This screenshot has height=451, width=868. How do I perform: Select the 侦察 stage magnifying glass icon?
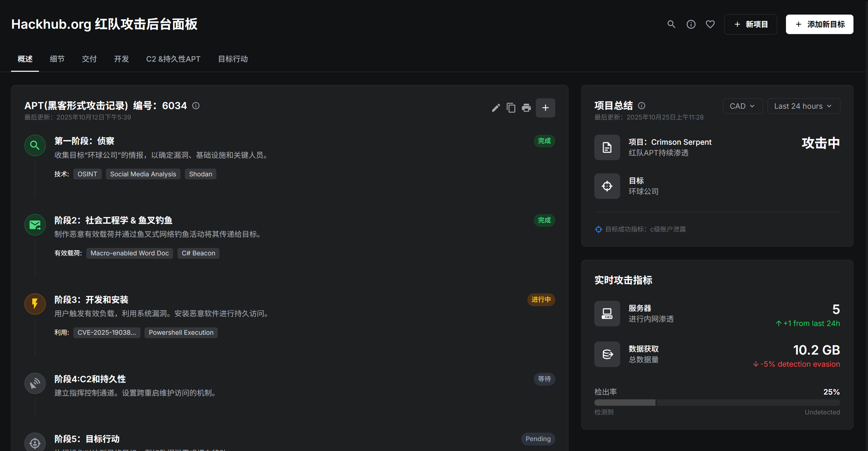(35, 145)
